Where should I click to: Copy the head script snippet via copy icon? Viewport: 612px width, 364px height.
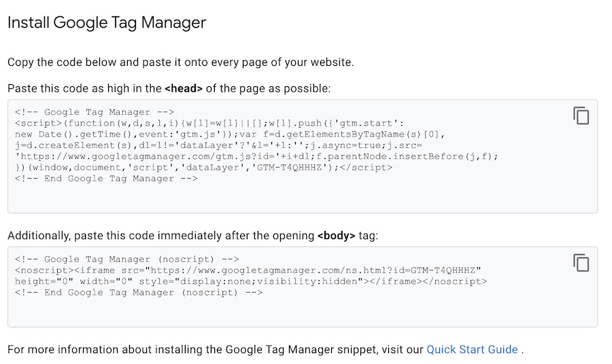(581, 115)
